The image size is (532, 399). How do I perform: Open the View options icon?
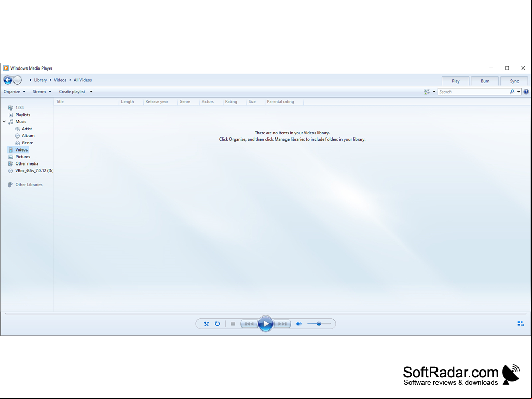tap(427, 92)
